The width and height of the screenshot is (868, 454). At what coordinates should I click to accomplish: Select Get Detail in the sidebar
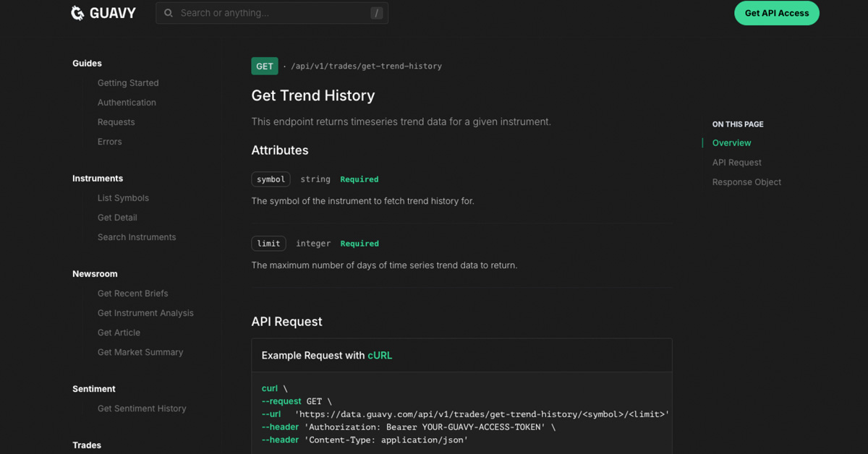point(117,218)
